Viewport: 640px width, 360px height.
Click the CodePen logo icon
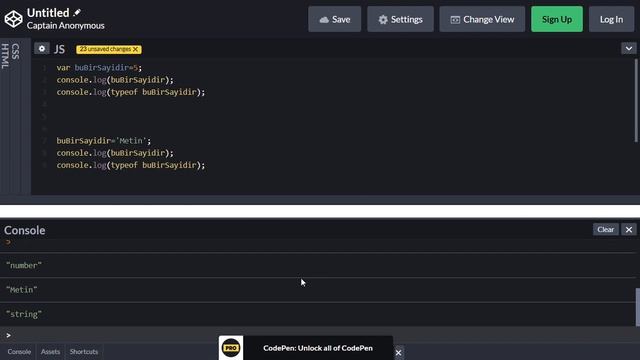13,19
